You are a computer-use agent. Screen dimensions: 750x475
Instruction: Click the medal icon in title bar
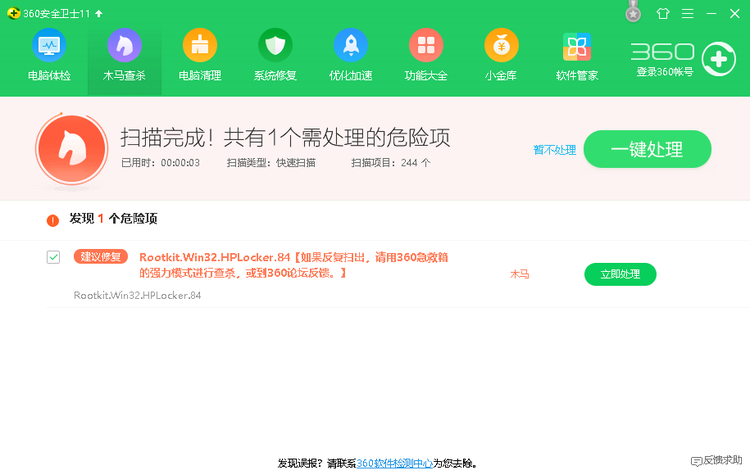click(633, 11)
